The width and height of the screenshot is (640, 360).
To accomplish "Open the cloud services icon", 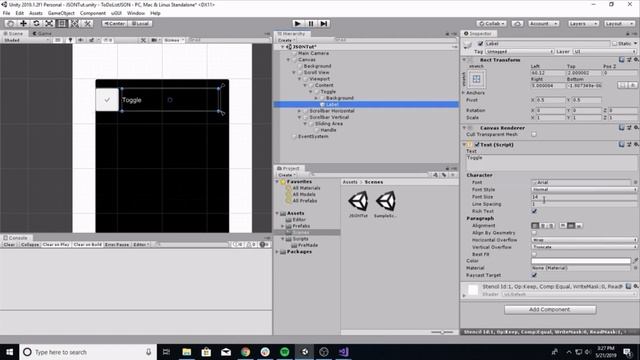I will tap(517, 24).
